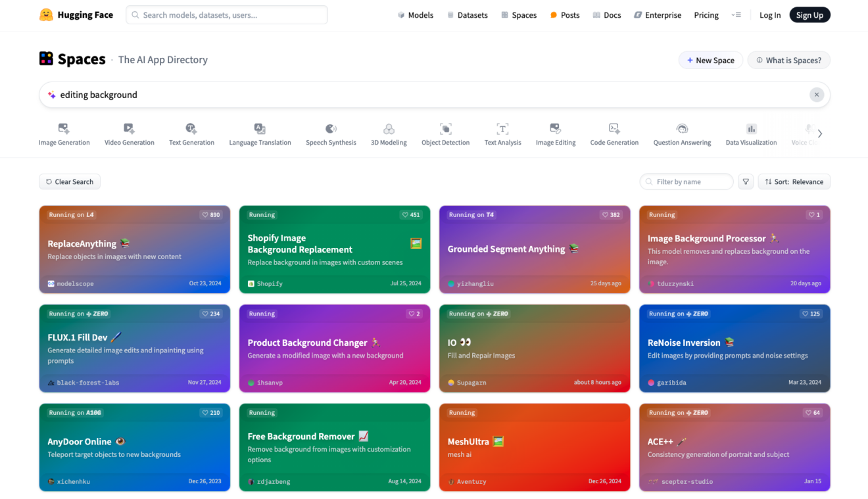Open the Sort: Relevance dropdown
Image resolution: width=868 pixels, height=499 pixels.
click(794, 181)
